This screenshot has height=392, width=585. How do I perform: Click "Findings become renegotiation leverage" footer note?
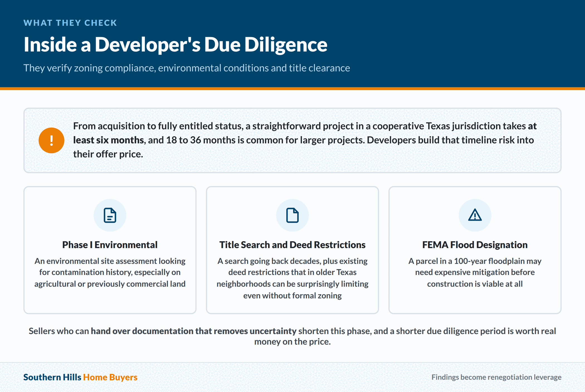pos(496,377)
